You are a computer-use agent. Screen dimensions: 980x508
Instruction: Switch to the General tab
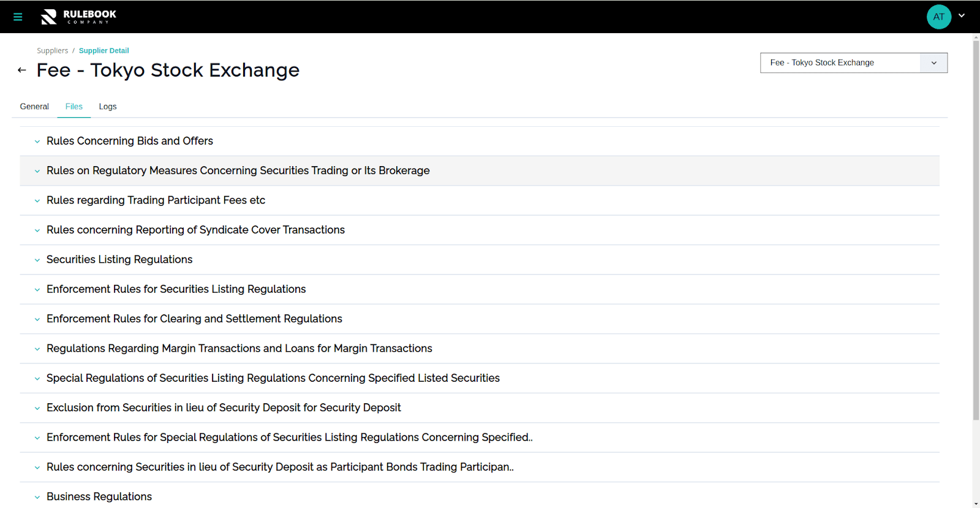pos(34,107)
